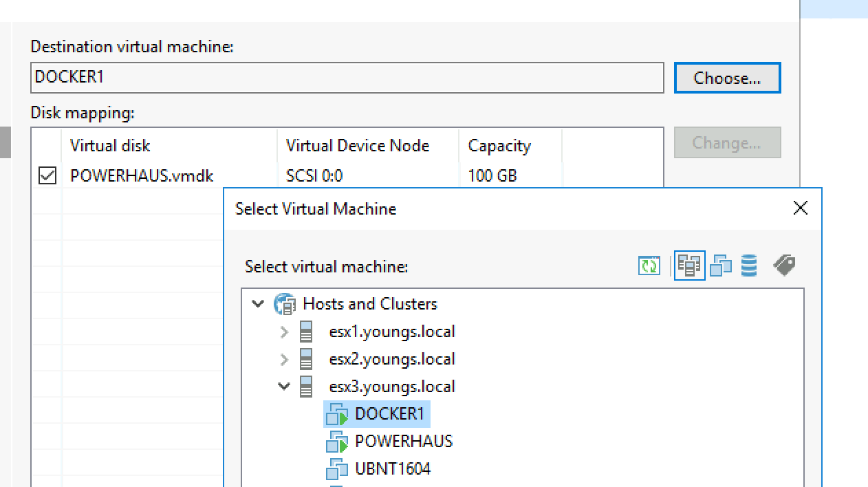Click the esx1.youngs.local server icon
868x487 pixels.
pos(307,332)
